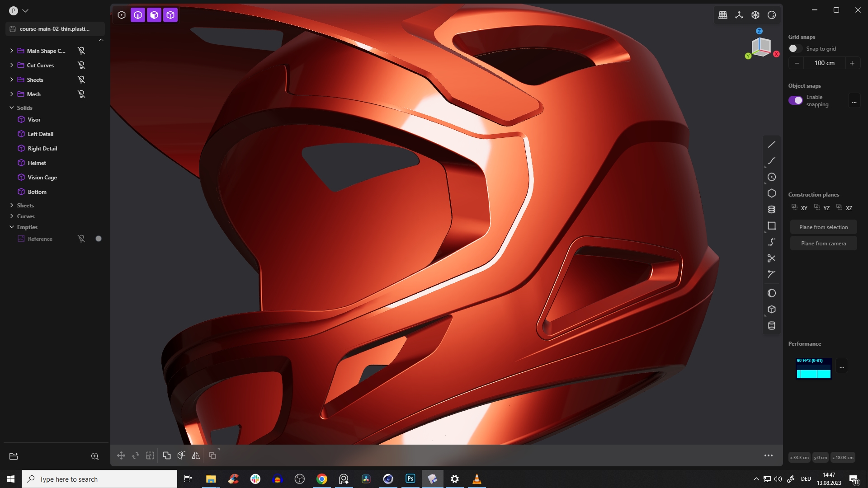This screenshot has width=868, height=488.
Task: Click the Plane from selection button
Action: 824,227
